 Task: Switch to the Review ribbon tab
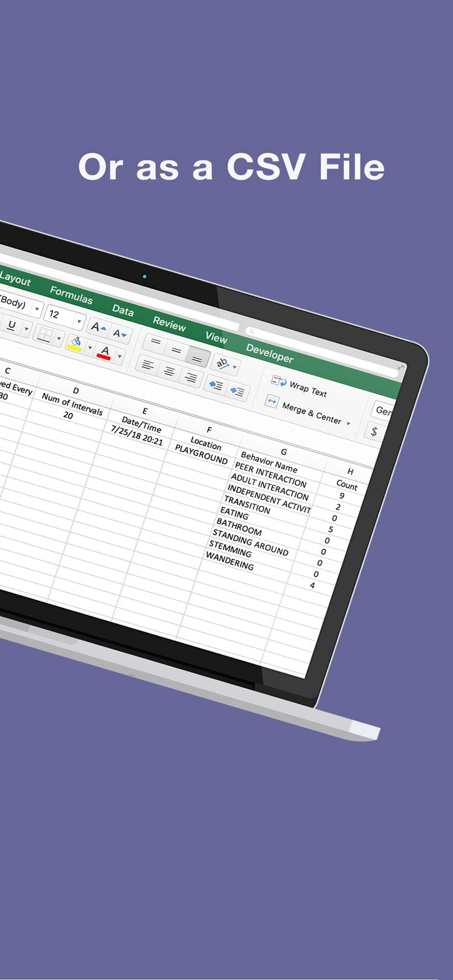click(169, 323)
